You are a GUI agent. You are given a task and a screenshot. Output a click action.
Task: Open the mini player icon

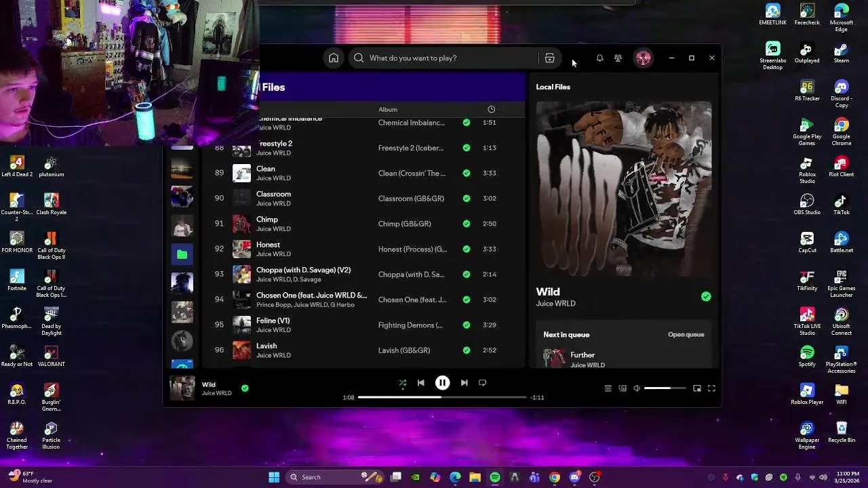click(x=697, y=388)
